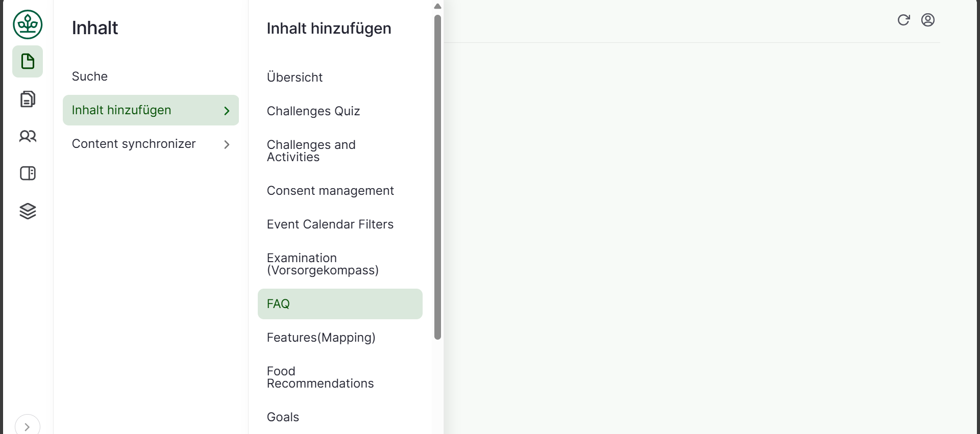Open Examination (Vorsorgekompass) entry
Screen dimensions: 980x434
pyautogui.click(x=323, y=264)
